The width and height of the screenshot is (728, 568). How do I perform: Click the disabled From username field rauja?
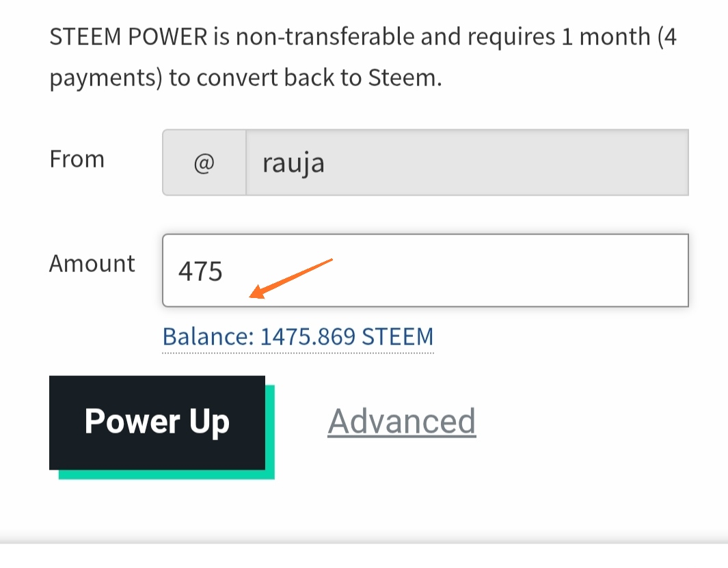tap(467, 163)
